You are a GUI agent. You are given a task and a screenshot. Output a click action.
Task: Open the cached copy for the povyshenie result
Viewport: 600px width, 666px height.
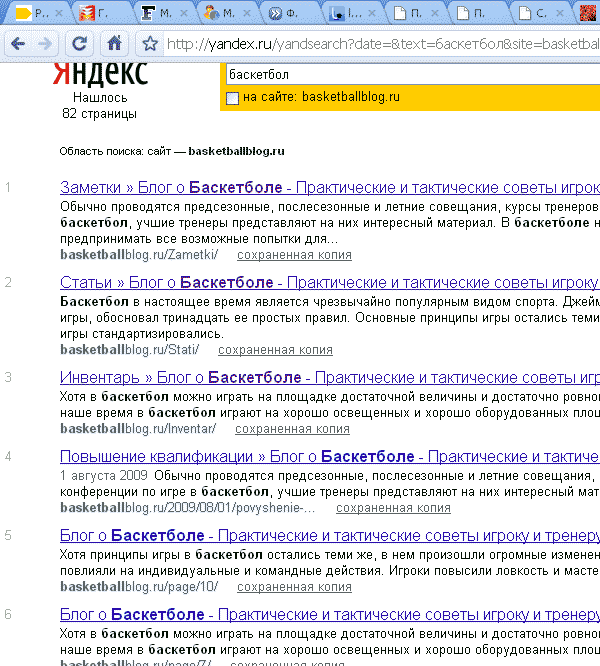point(393,508)
